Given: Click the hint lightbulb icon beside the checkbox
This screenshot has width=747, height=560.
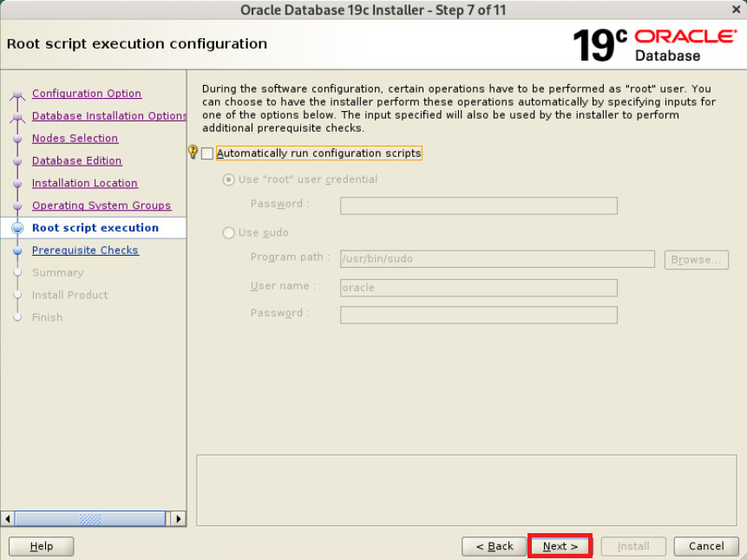Looking at the screenshot, I should 193,152.
